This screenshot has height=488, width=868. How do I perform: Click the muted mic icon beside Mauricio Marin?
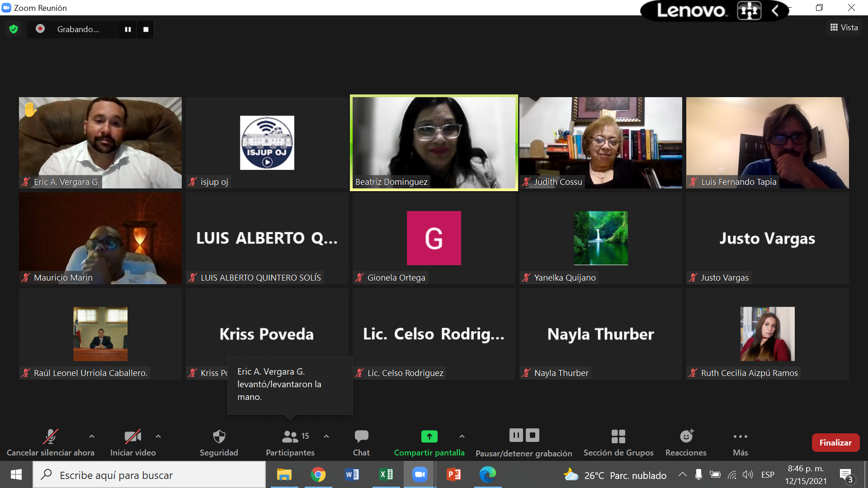click(x=26, y=278)
